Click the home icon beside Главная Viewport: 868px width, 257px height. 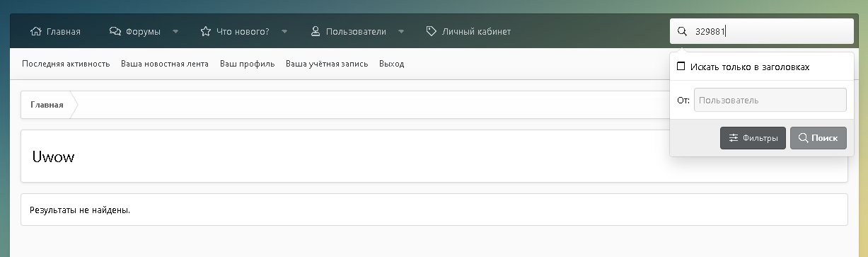[x=36, y=31]
